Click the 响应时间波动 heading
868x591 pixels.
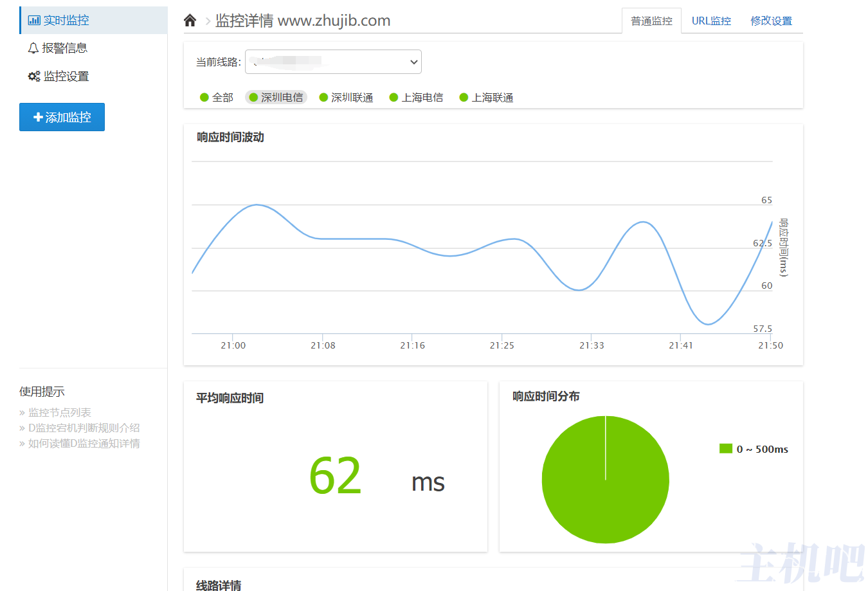tap(230, 137)
